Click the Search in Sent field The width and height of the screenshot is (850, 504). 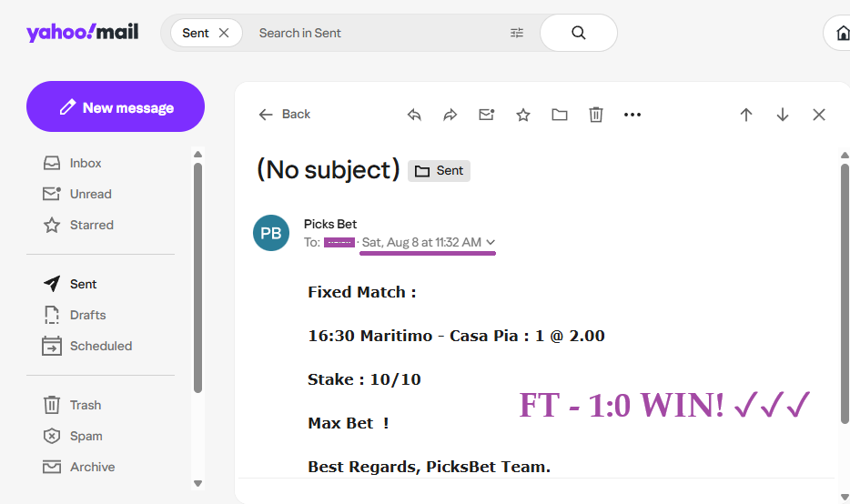(374, 33)
